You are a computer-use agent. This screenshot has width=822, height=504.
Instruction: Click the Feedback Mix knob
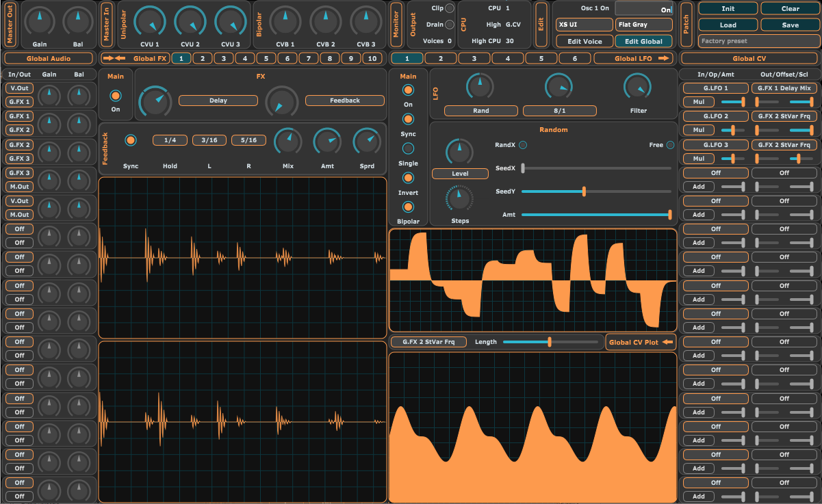point(288,142)
